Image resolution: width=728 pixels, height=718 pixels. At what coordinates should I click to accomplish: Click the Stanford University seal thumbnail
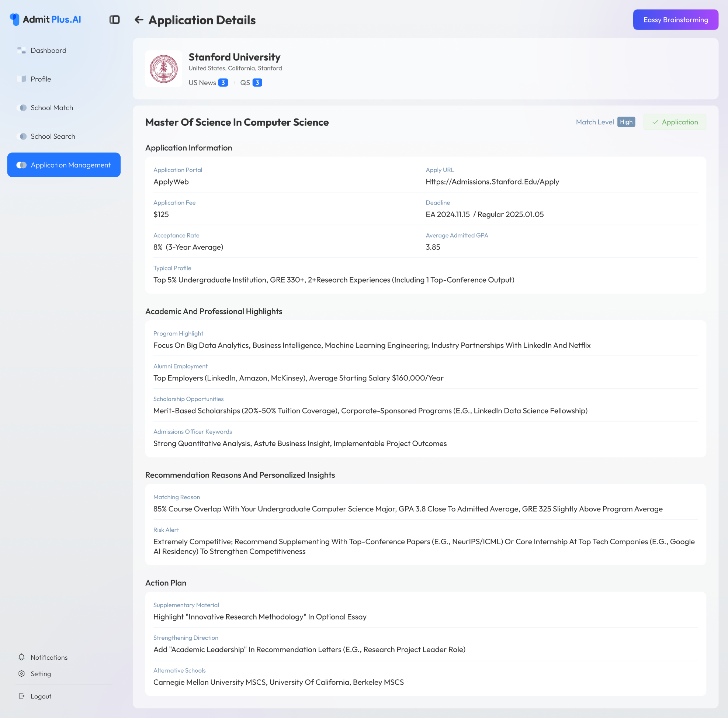point(163,69)
